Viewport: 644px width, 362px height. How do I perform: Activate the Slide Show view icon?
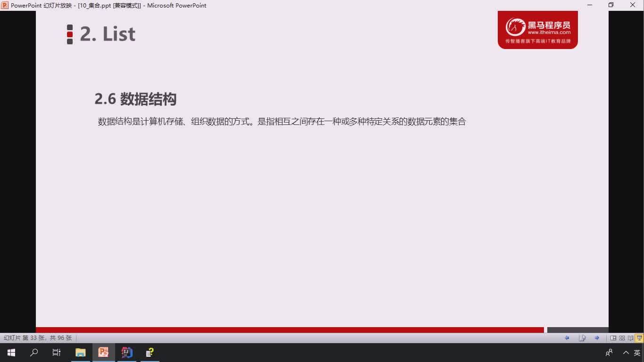[x=639, y=338]
